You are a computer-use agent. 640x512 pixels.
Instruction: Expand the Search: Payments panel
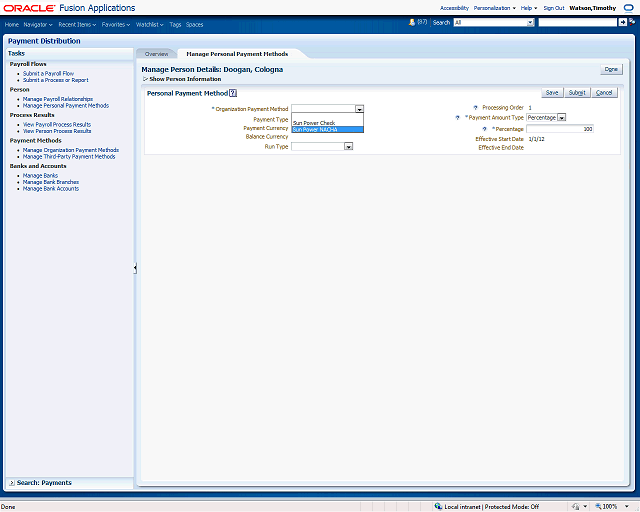coord(11,483)
